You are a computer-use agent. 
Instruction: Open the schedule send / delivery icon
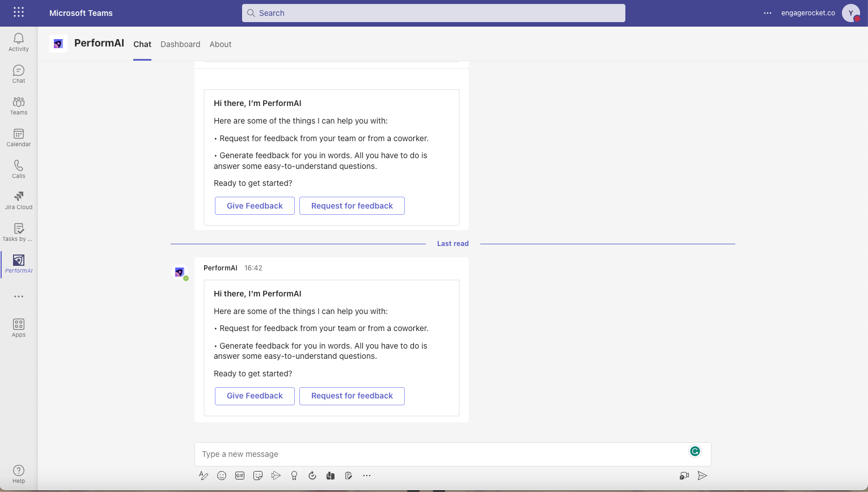tap(276, 476)
